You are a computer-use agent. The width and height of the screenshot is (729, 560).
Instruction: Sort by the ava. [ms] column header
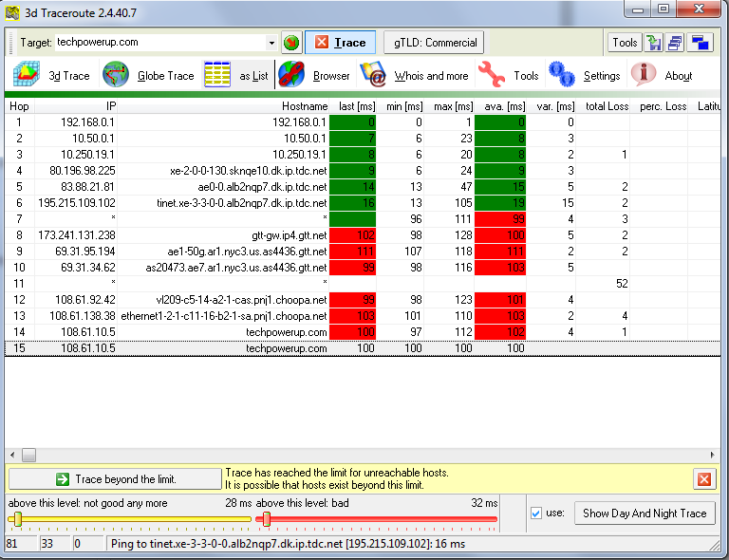(500, 106)
